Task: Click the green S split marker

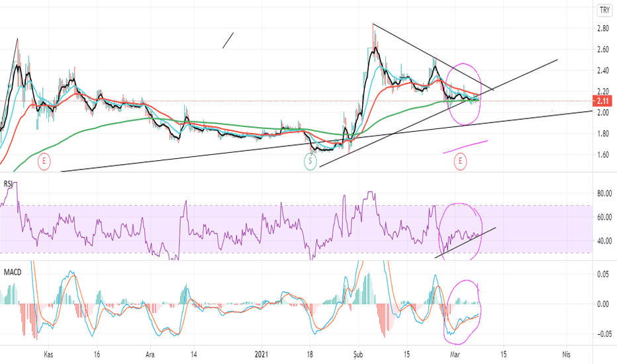Action: point(310,161)
